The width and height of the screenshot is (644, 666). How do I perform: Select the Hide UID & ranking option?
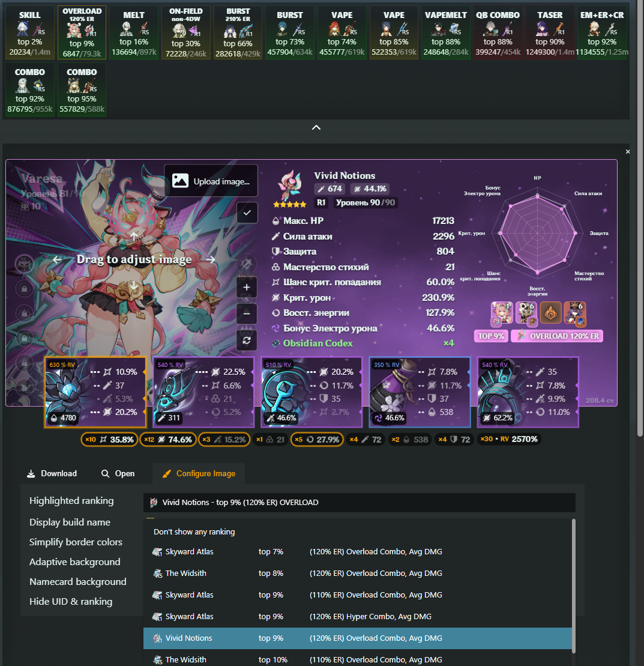[71, 601]
